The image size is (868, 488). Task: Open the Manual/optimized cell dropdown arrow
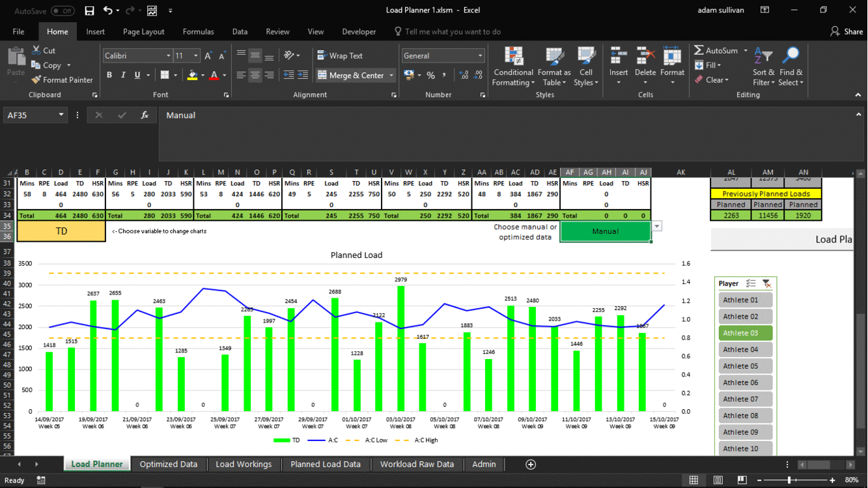657,226
